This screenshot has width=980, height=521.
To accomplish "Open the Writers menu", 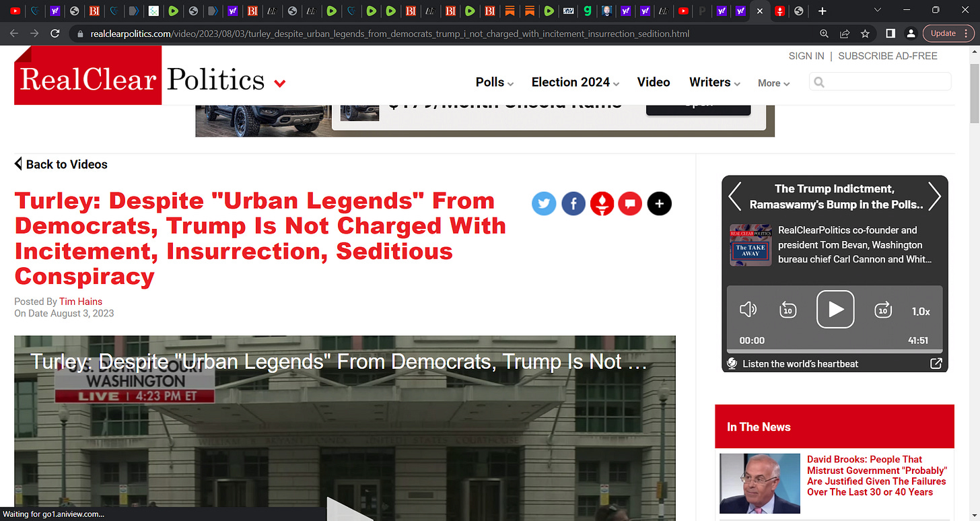I will (x=714, y=82).
